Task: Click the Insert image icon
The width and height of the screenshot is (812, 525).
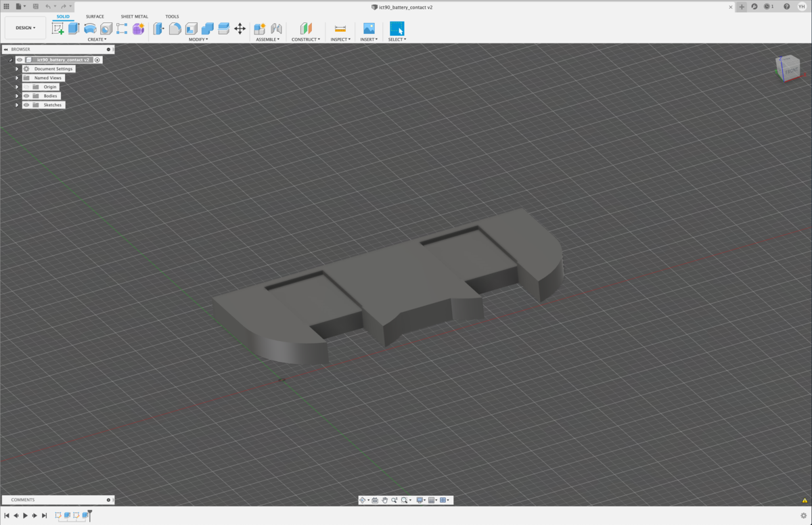Action: (x=369, y=28)
